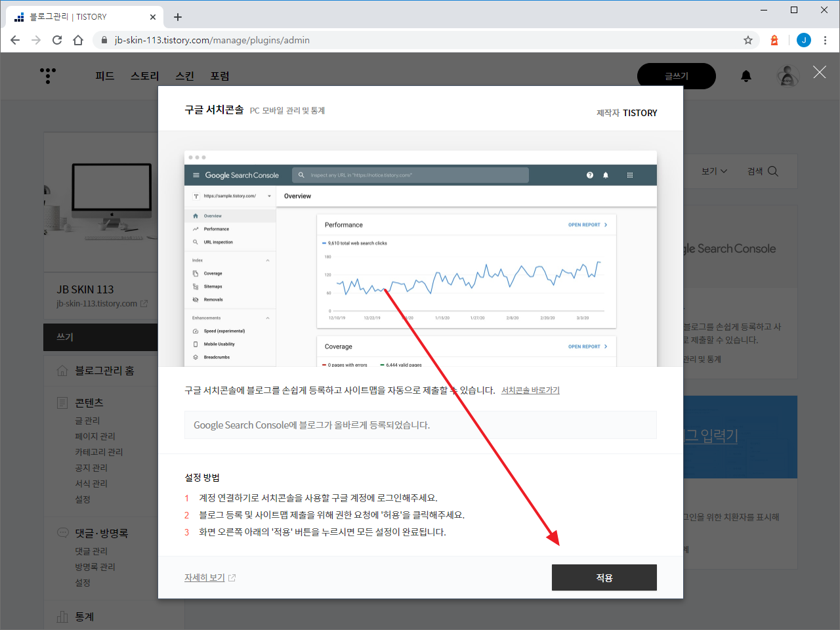Go forward in browser

point(36,40)
